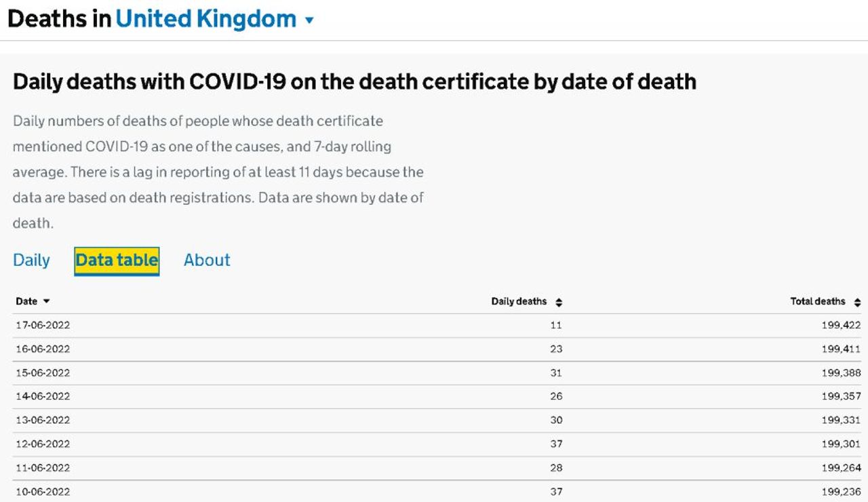Select the Data table tab

click(x=117, y=260)
